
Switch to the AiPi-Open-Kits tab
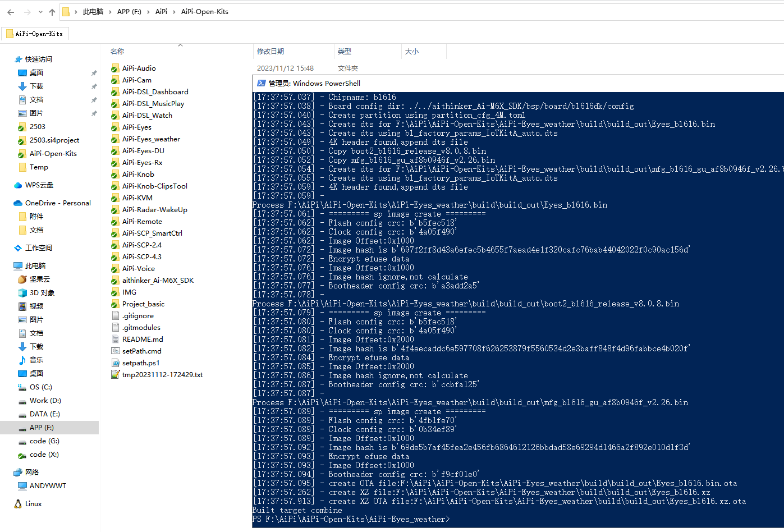click(x=35, y=34)
